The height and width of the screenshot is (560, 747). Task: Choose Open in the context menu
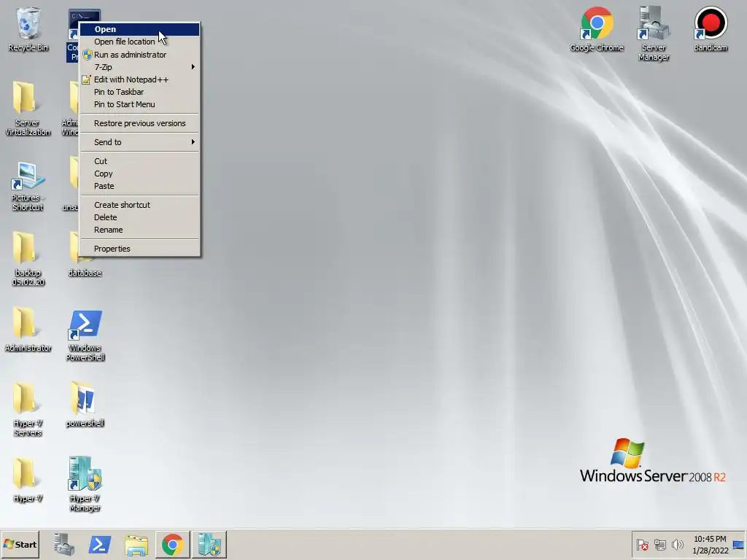coord(139,29)
